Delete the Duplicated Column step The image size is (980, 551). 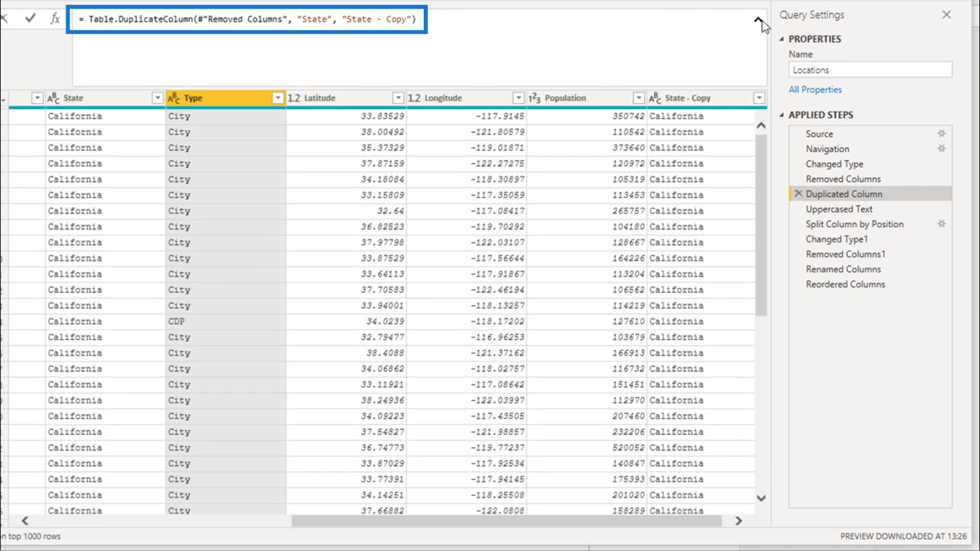[798, 193]
